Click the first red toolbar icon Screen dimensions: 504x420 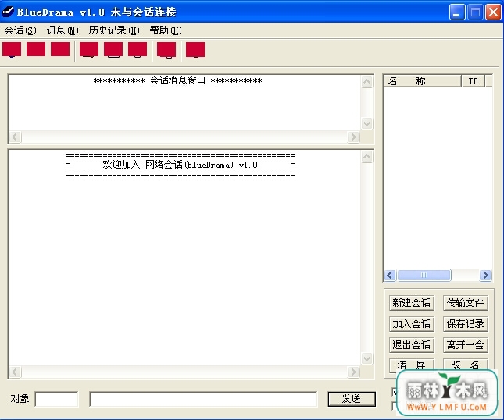pyautogui.click(x=12, y=50)
